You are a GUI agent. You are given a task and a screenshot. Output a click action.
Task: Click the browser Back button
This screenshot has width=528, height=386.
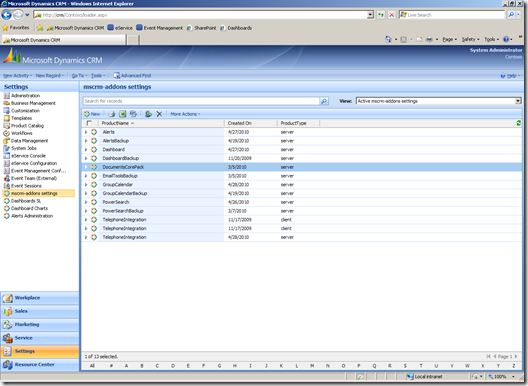[x=6, y=15]
